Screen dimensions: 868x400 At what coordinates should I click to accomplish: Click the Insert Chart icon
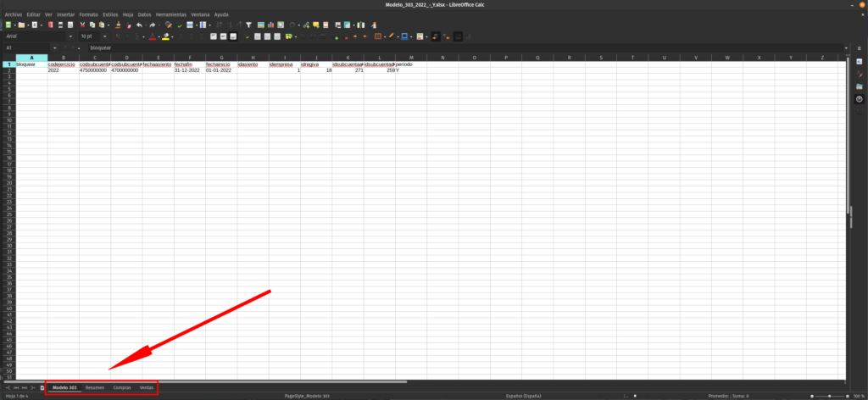point(271,25)
